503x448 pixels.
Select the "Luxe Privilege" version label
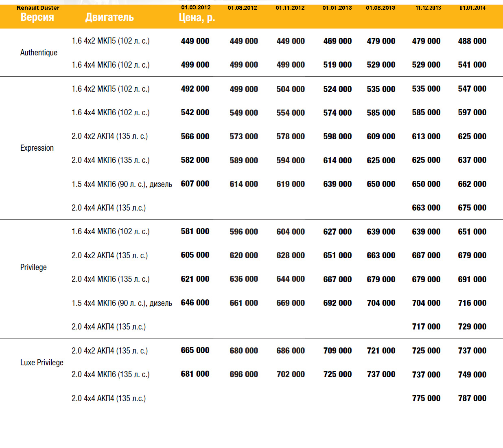42,362
